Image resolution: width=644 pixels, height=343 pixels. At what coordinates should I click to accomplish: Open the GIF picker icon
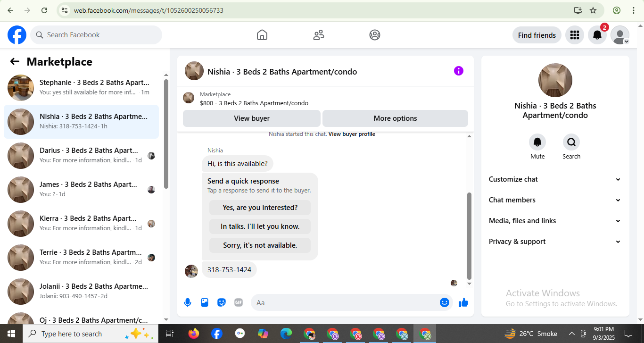pyautogui.click(x=239, y=302)
